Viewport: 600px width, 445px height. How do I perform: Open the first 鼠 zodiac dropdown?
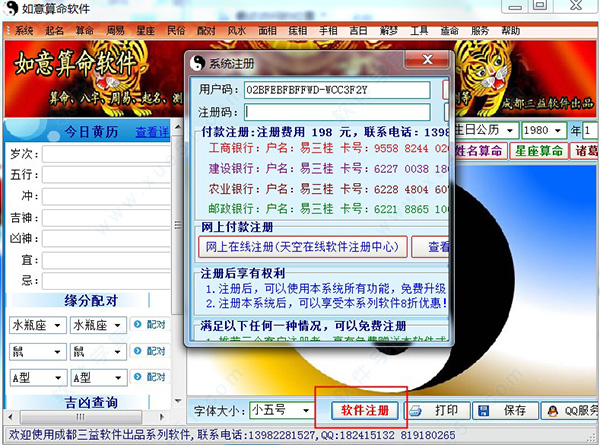point(38,352)
